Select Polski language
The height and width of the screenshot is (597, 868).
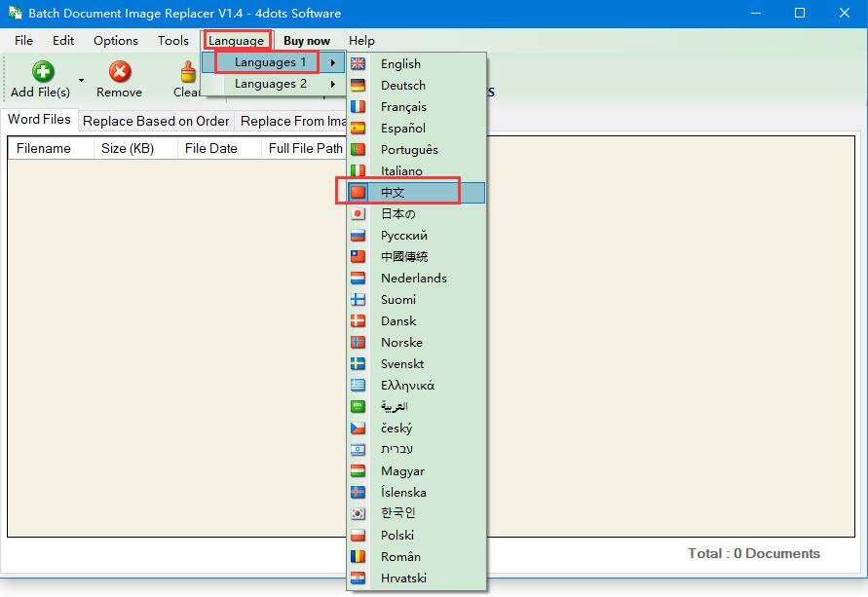coord(416,535)
